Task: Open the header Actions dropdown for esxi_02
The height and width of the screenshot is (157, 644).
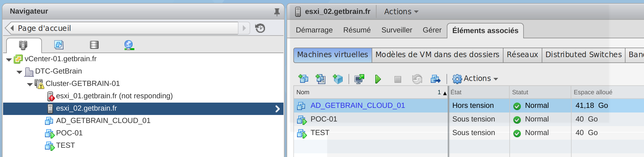Action: pos(401,12)
